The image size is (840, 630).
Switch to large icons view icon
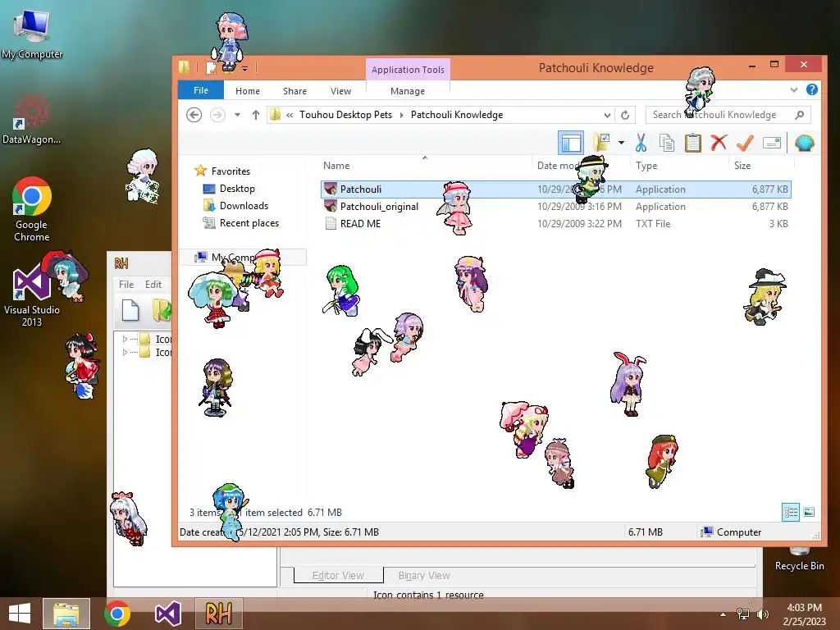[x=809, y=512]
